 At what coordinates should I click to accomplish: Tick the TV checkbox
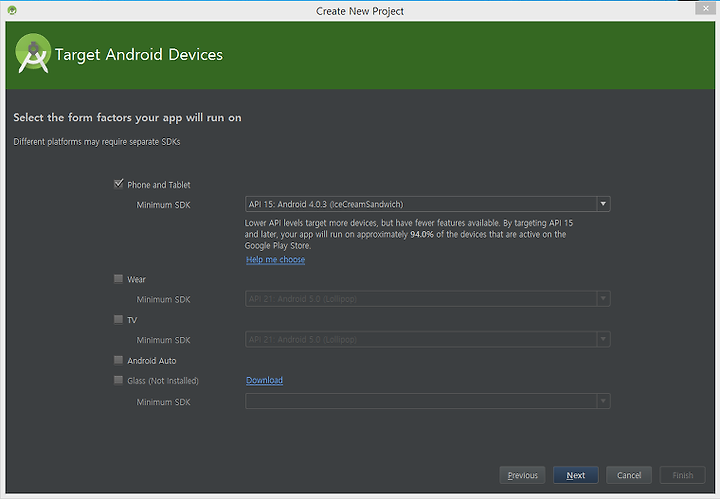118,319
